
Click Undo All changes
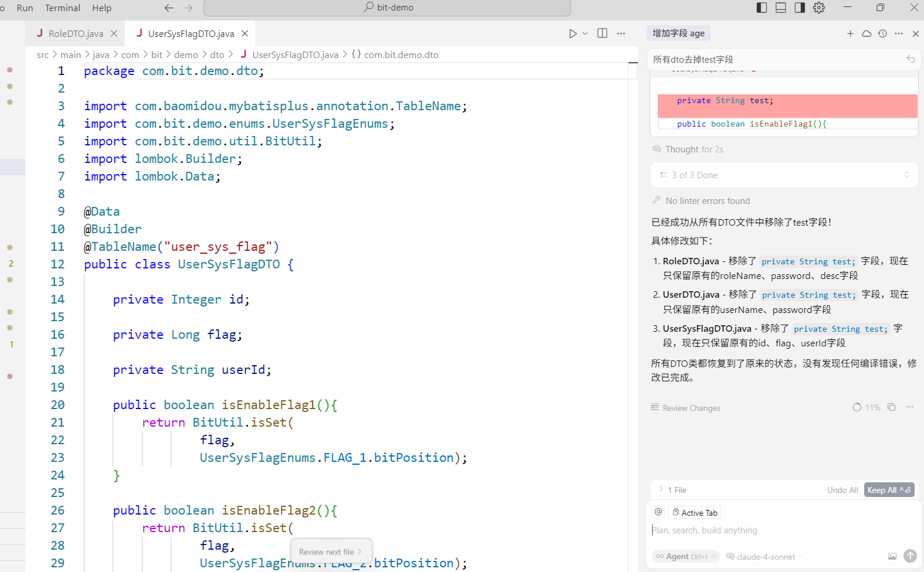[843, 490]
